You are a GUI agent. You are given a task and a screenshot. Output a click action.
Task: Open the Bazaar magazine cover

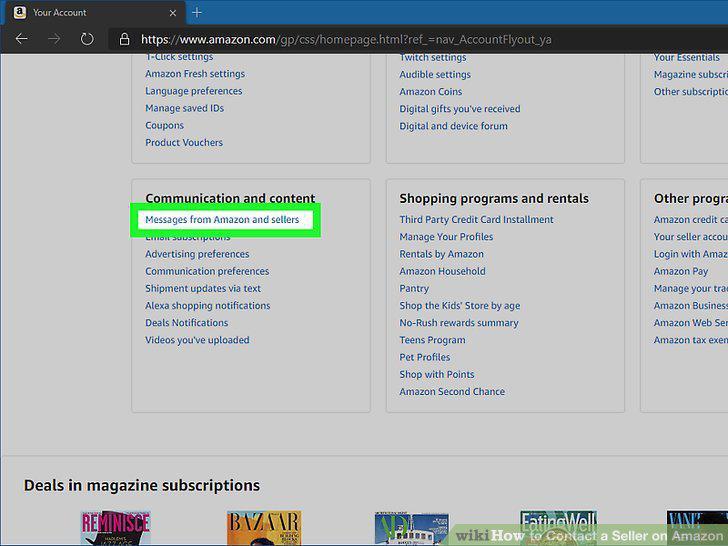pyautogui.click(x=264, y=528)
